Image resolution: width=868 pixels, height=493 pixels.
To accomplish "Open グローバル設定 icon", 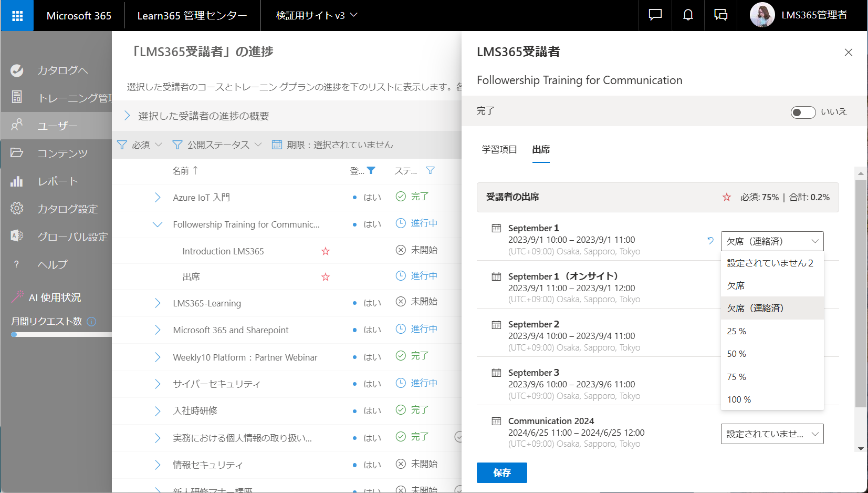I will point(17,236).
